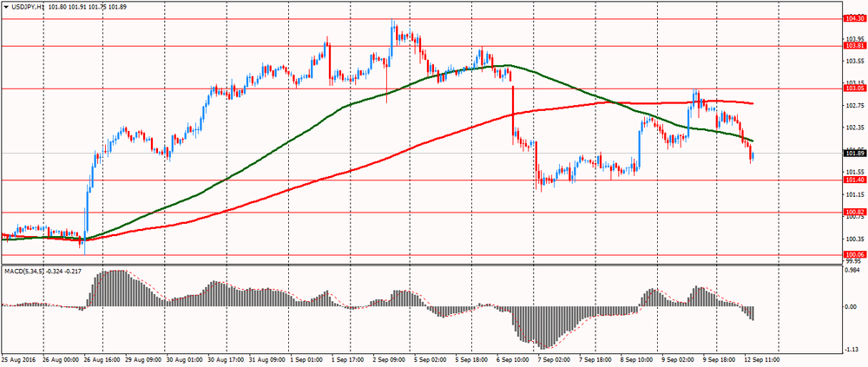The width and height of the screenshot is (868, 367).
Task: Click the 9 Sep 18:00 time axis label
Action: point(718,358)
